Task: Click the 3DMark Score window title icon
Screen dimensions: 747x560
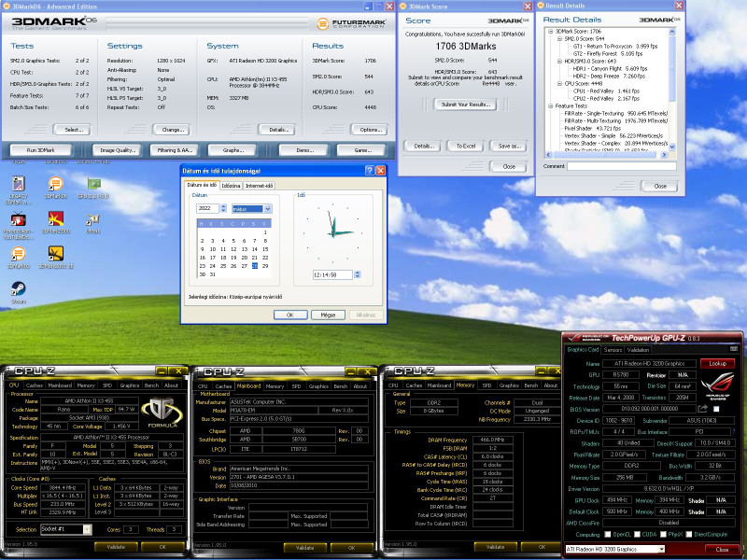Action: (403, 7)
